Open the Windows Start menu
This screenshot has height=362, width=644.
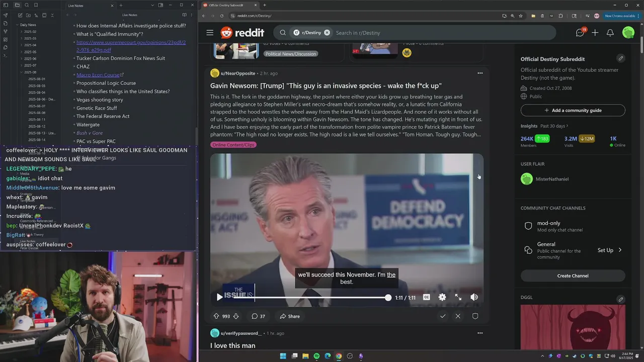283,356
